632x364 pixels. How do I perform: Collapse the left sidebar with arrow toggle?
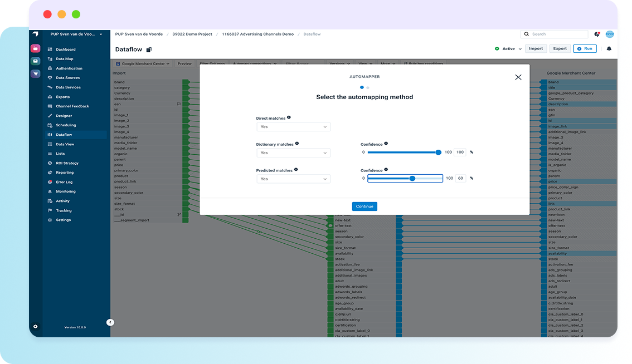pyautogui.click(x=110, y=322)
